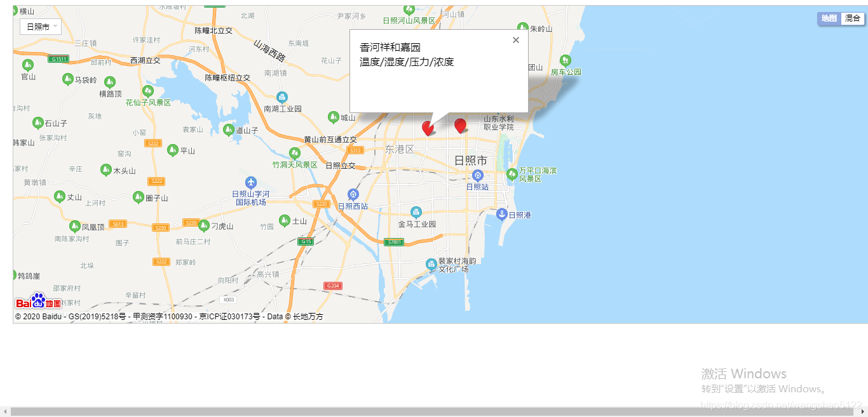The height and width of the screenshot is (417, 868).
Task: Click the S313 road shield
Action: [355, 150]
